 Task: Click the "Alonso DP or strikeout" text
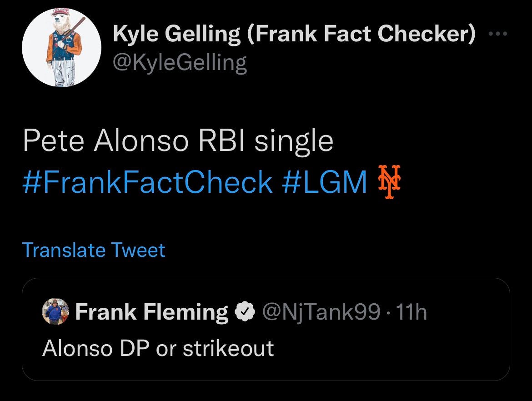tap(158, 348)
